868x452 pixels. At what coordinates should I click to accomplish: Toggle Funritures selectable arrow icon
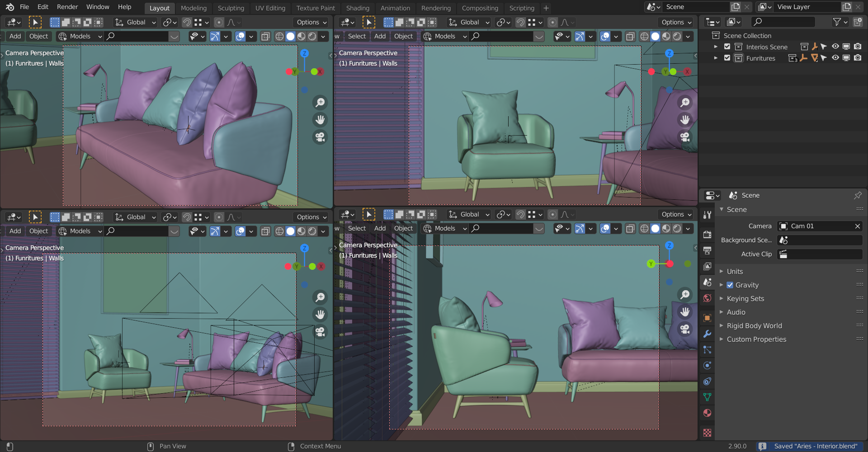click(x=824, y=58)
